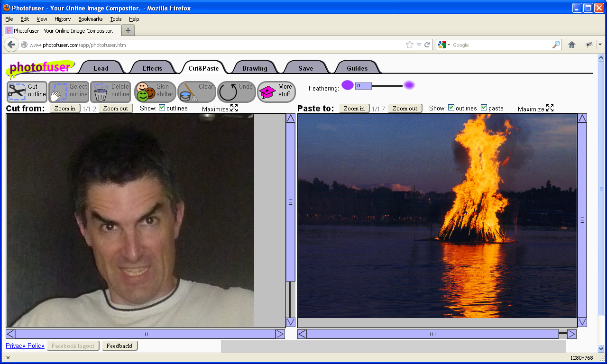Choose the Select outline hand tool
The width and height of the screenshot is (607, 364).
(x=69, y=92)
